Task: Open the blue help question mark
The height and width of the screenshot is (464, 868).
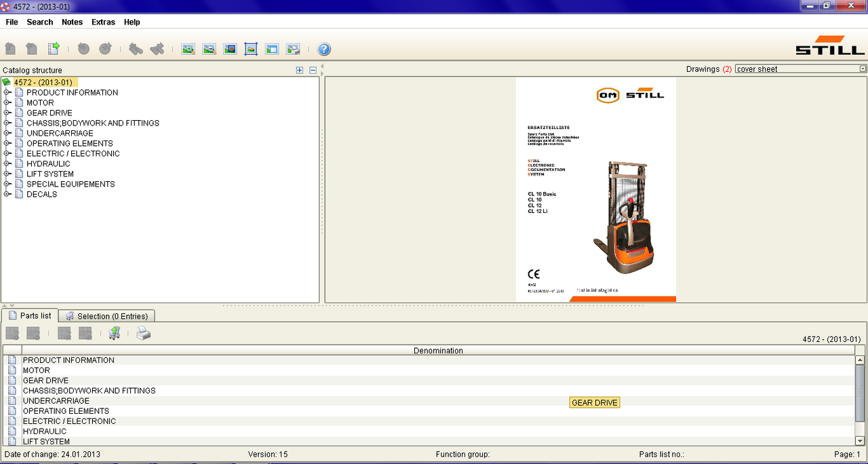Action: (324, 49)
